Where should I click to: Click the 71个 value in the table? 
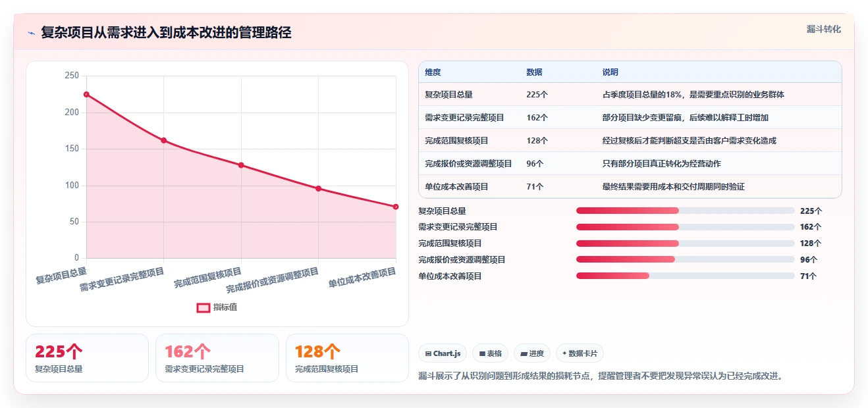535,187
